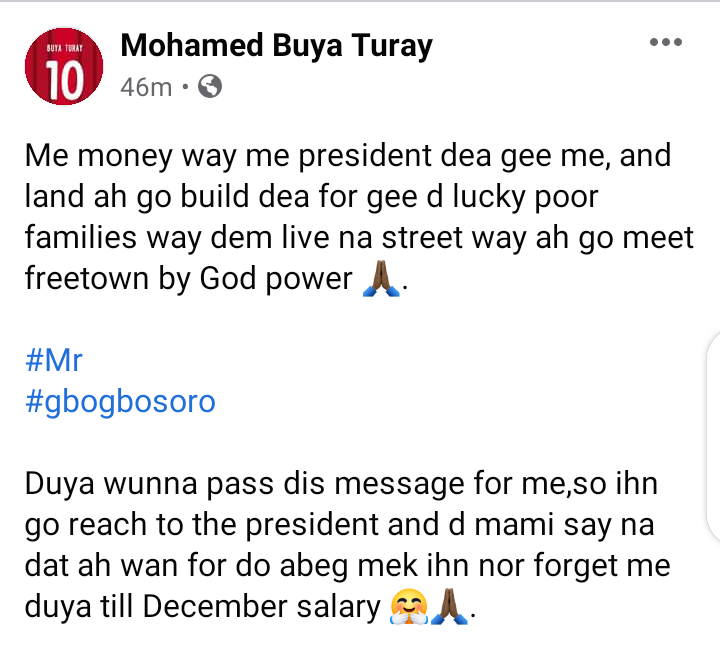Viewport: 720px width, 653px height.
Task: Click the hugging face emoji after 'salary'
Action: point(408,608)
